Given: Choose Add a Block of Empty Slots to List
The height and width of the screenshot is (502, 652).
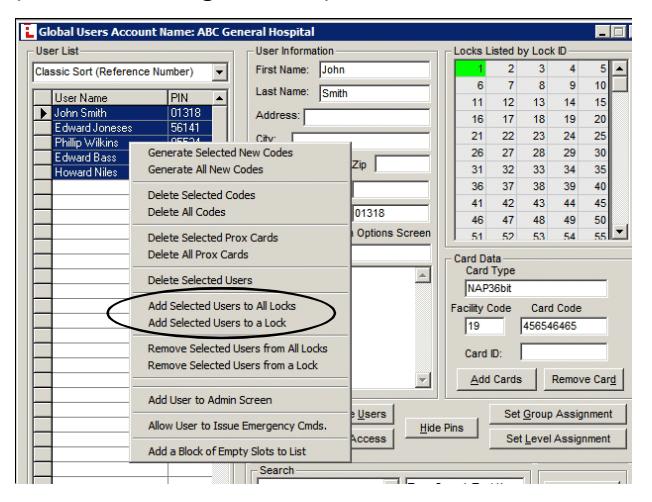Looking at the screenshot, I should (227, 451).
